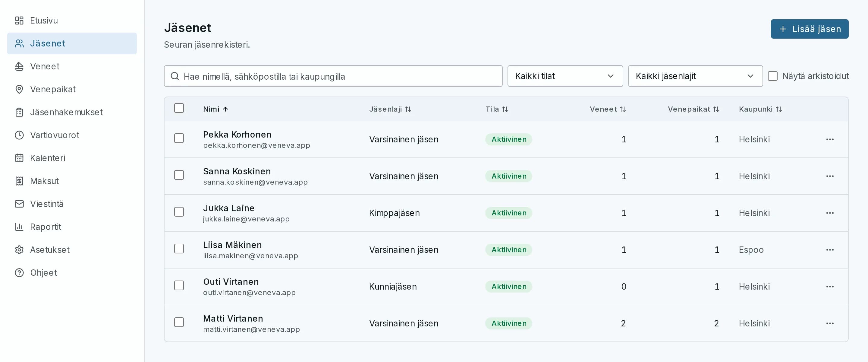Toggle the select-all checkbox in table header

tap(179, 108)
